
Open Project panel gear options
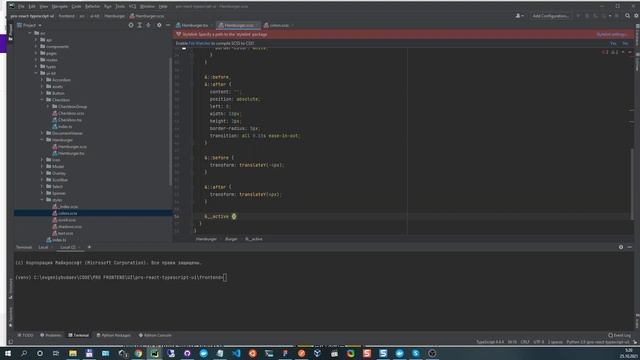159,25
